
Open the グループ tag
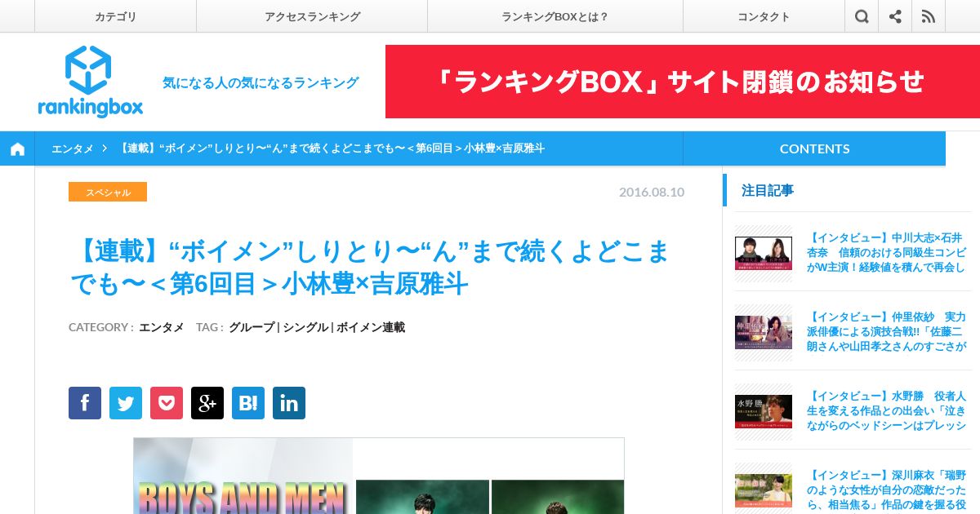tap(252, 327)
